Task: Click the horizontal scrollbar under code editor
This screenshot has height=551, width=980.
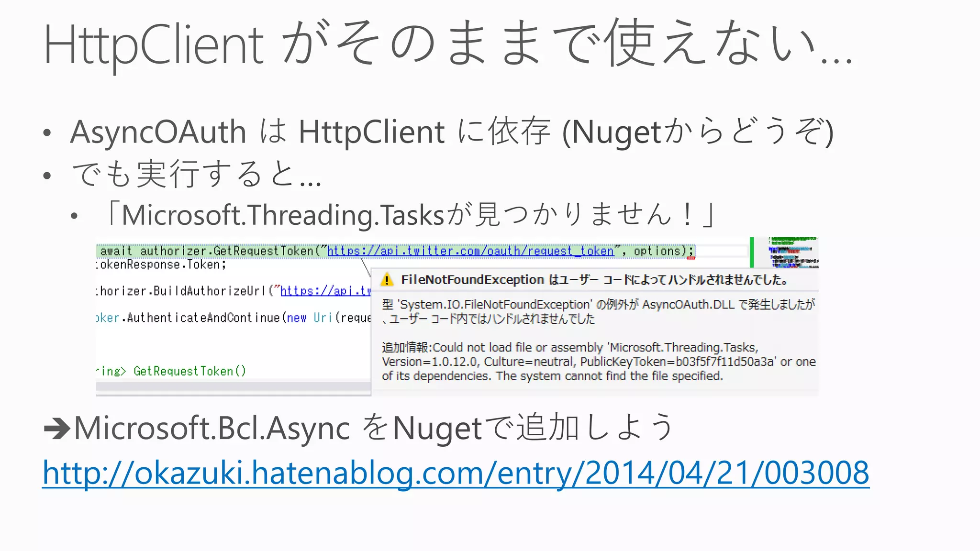Action: point(234,387)
